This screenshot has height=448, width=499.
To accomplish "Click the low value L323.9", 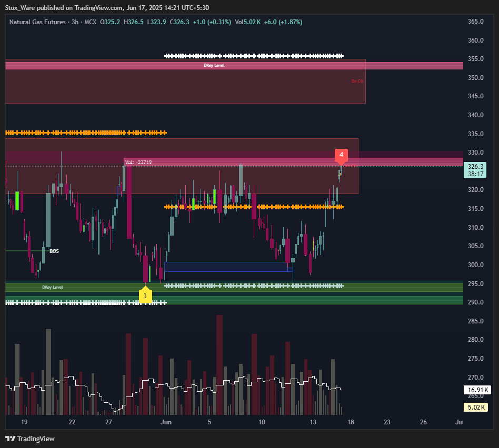I will tap(156, 22).
